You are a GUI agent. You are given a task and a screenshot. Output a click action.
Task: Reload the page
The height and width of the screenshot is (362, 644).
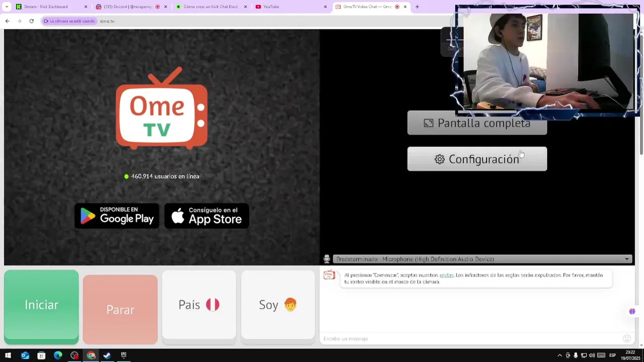31,21
